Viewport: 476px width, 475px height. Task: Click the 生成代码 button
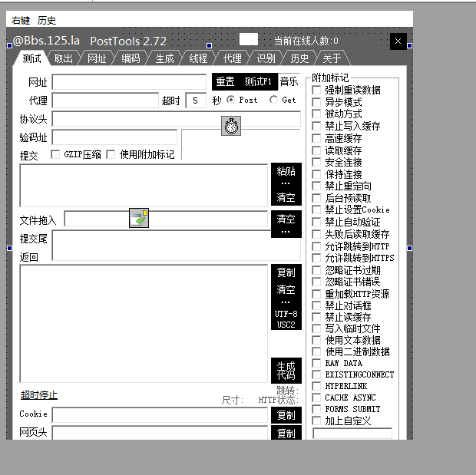(x=286, y=371)
